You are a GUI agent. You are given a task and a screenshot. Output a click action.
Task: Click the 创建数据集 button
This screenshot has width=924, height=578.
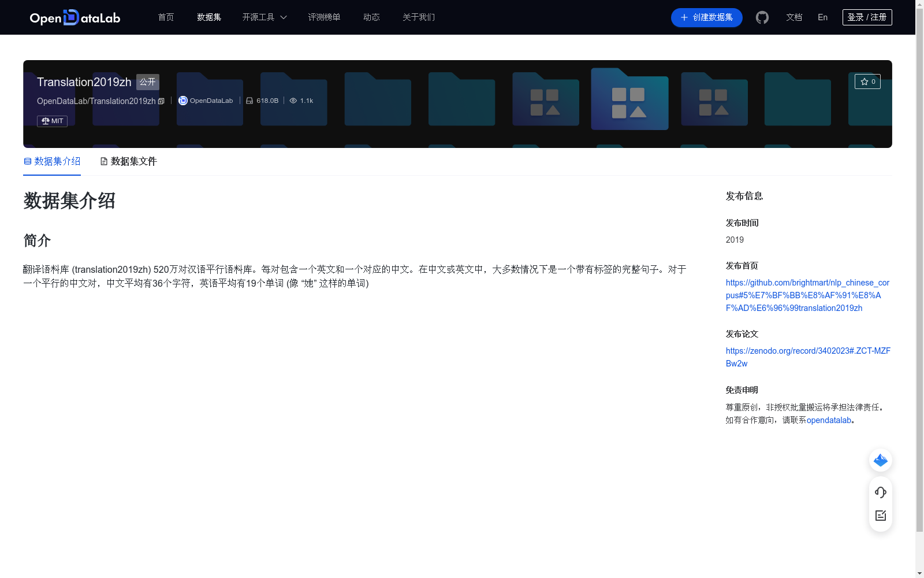[x=706, y=17]
